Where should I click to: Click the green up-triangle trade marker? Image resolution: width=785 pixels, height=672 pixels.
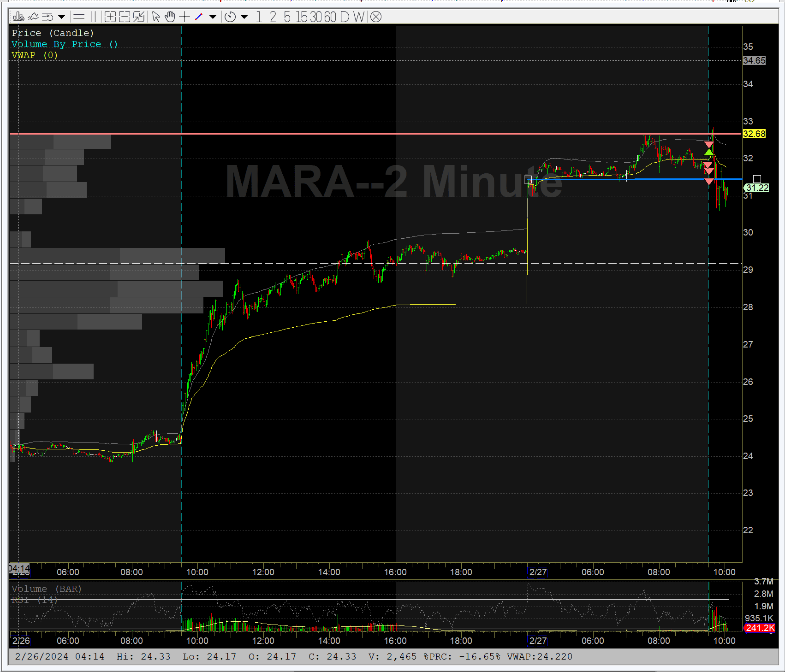click(709, 152)
